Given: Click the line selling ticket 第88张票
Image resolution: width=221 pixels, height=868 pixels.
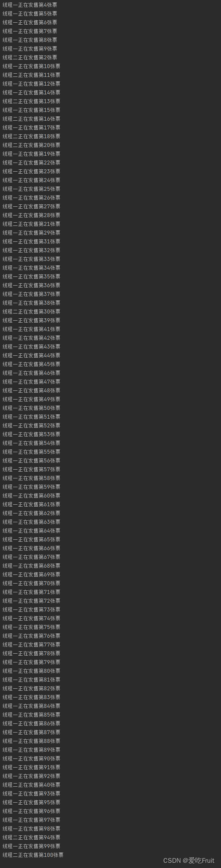Looking at the screenshot, I should [x=31, y=741].
